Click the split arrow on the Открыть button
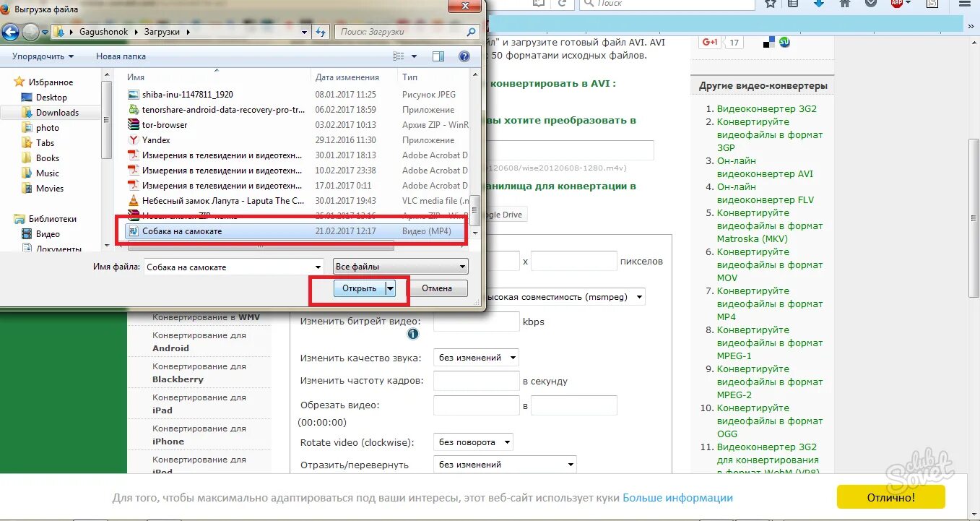Screen dimensions: 980x521 (x=391, y=288)
